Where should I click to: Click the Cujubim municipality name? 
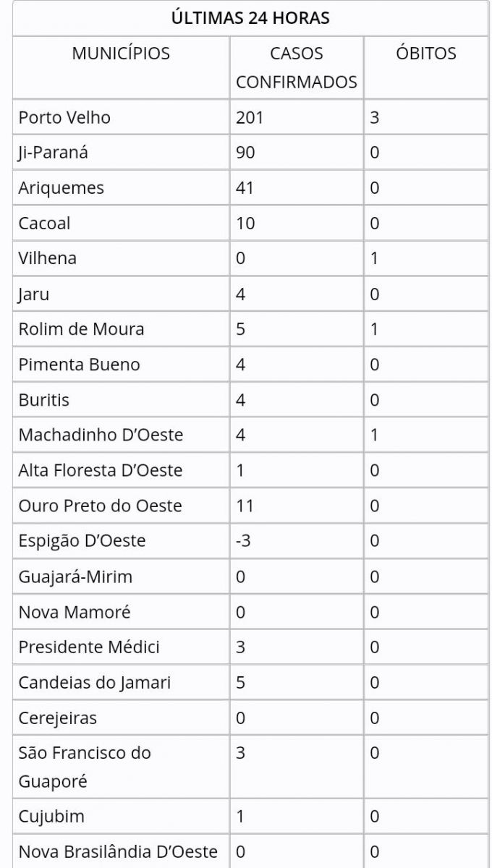click(51, 817)
